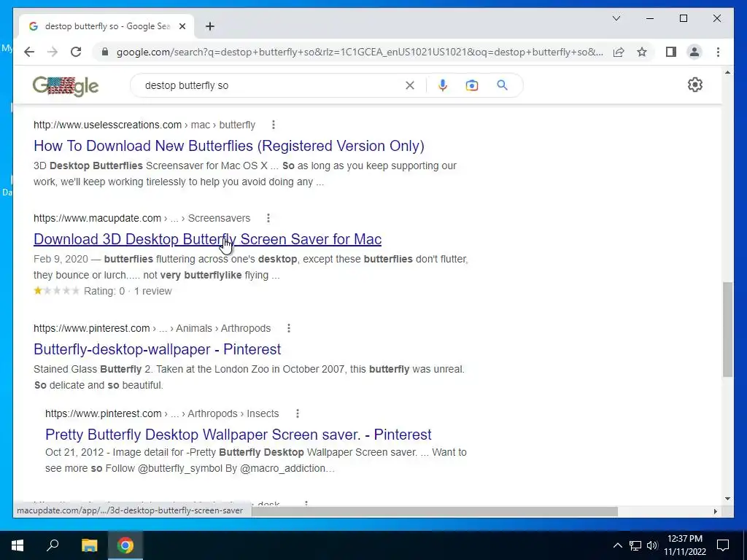This screenshot has width=747, height=560.
Task: Open the Chrome side panel
Action: coord(671,52)
